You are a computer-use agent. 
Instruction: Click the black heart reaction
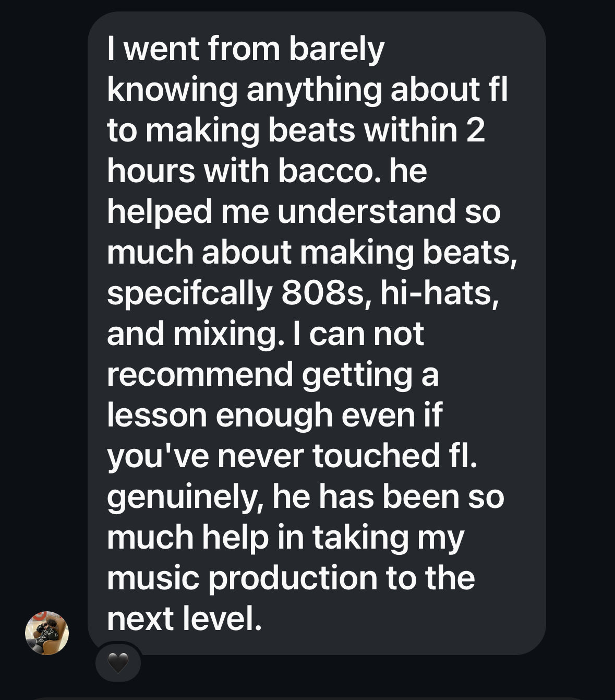[x=118, y=663]
